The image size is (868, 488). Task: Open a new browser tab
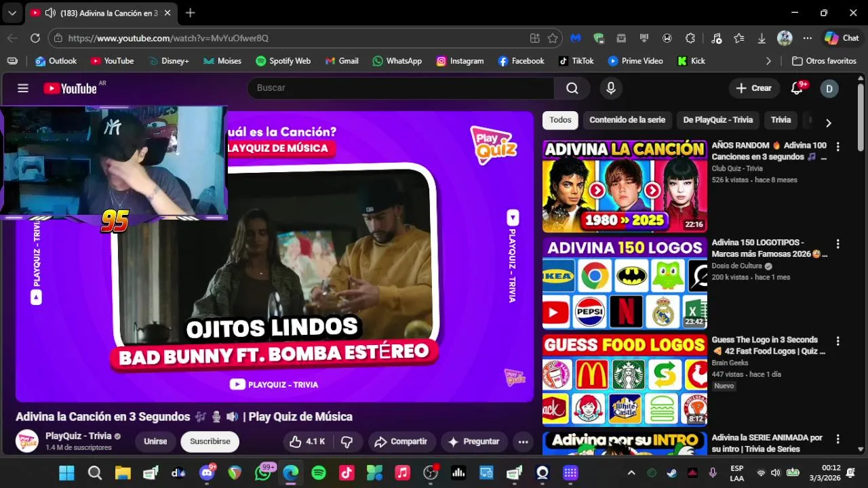click(191, 13)
